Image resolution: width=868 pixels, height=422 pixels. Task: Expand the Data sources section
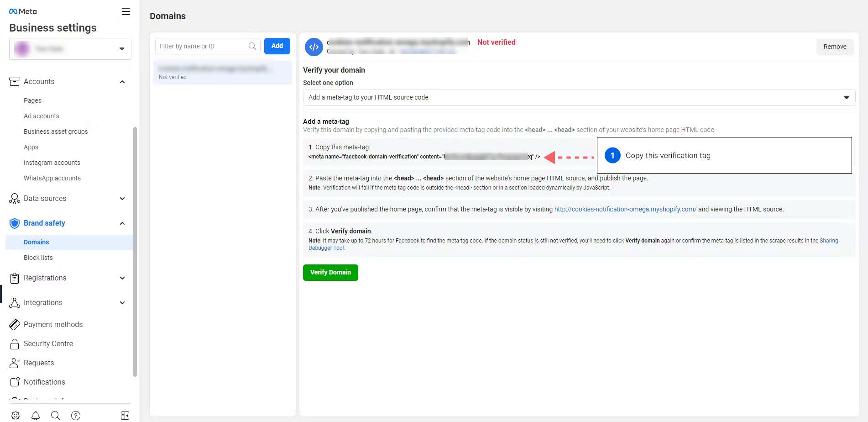122,199
